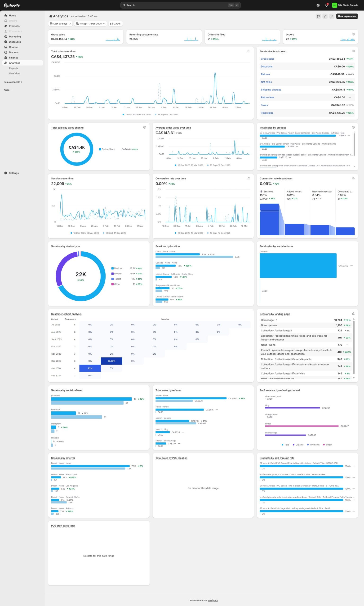This screenshot has height=606, width=364.
Task: Open the Last 90 days date range dropdown
Action: click(60, 24)
